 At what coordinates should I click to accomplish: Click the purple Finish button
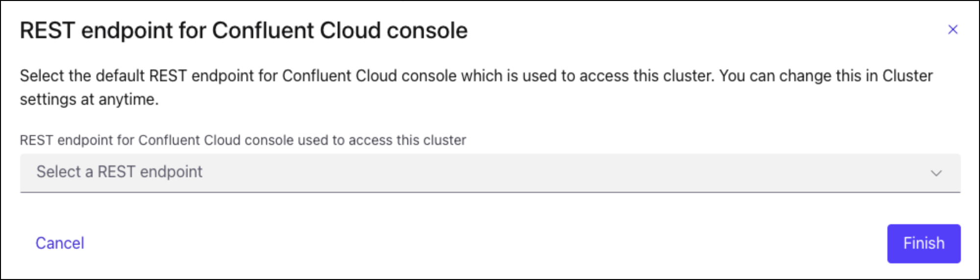point(924,243)
